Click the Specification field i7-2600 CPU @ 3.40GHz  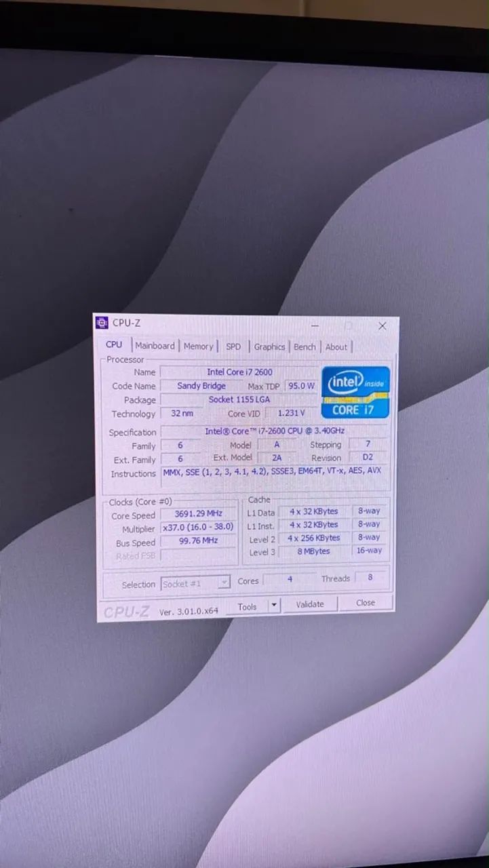275,431
